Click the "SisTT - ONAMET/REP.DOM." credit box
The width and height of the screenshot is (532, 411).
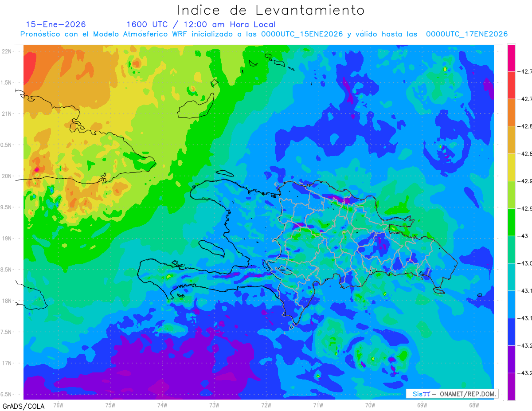tap(452, 394)
